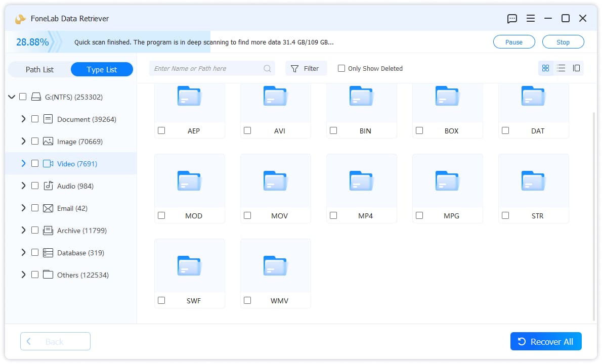
Task: Click the Image category icon
Action: pyautogui.click(x=48, y=142)
